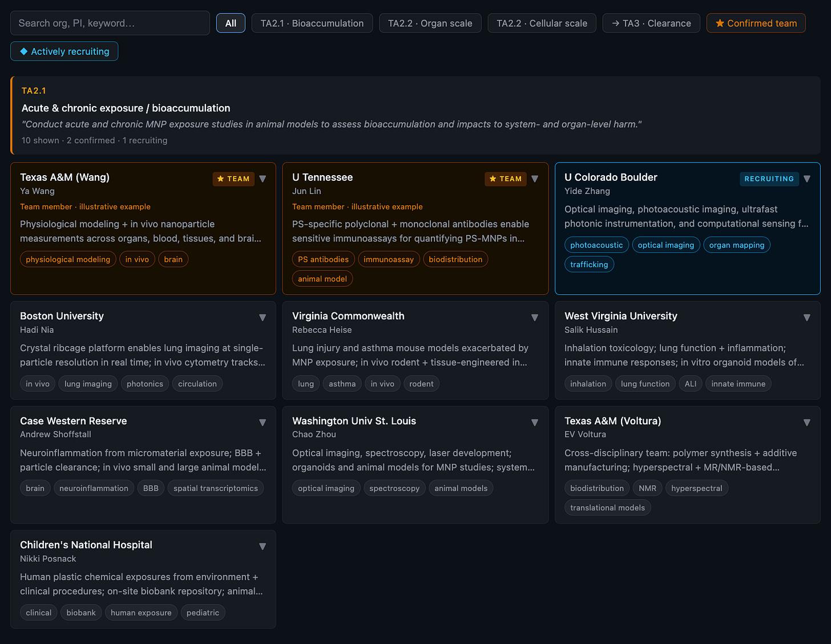
Task: Click the pediatric tag
Action: pos(203,613)
